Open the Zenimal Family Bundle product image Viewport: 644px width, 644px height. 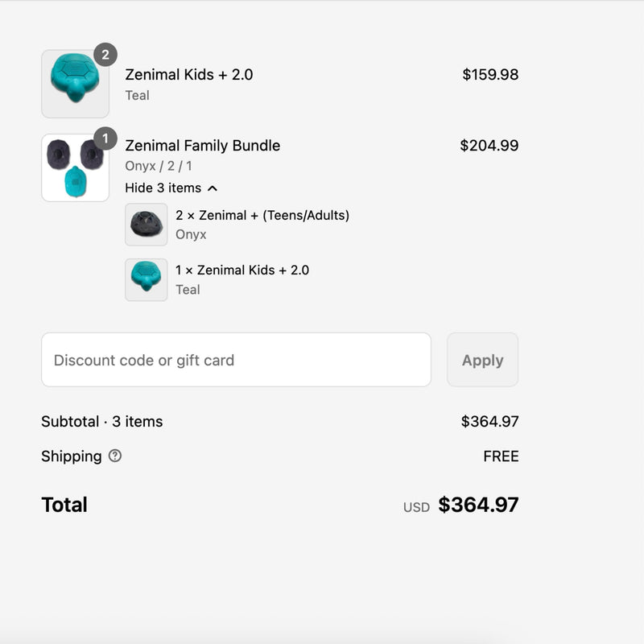pos(75,167)
